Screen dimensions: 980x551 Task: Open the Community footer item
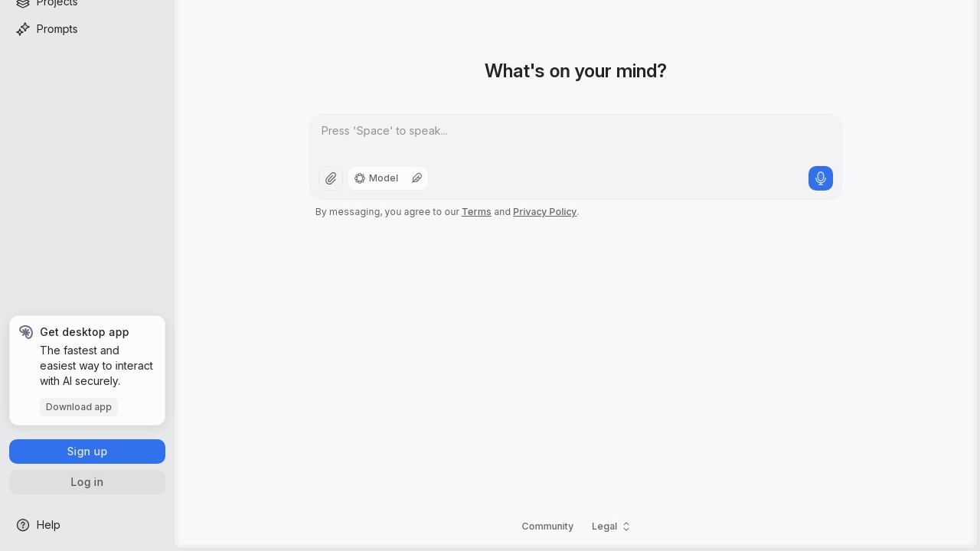[x=547, y=527]
